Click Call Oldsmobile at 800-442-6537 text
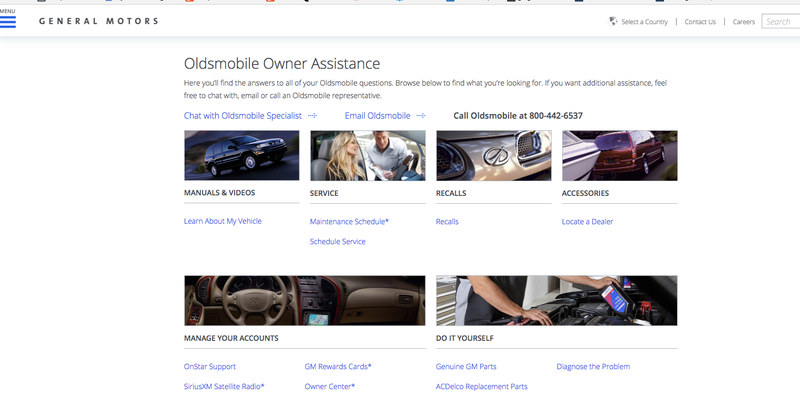The height and width of the screenshot is (417, 800). tap(518, 116)
